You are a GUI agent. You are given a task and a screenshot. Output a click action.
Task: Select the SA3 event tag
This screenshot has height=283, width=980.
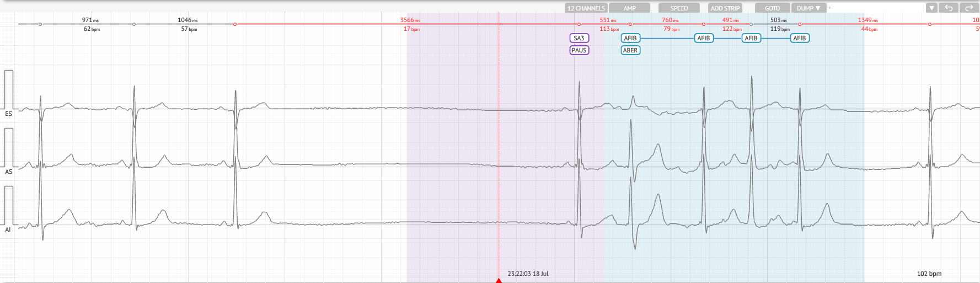579,38
